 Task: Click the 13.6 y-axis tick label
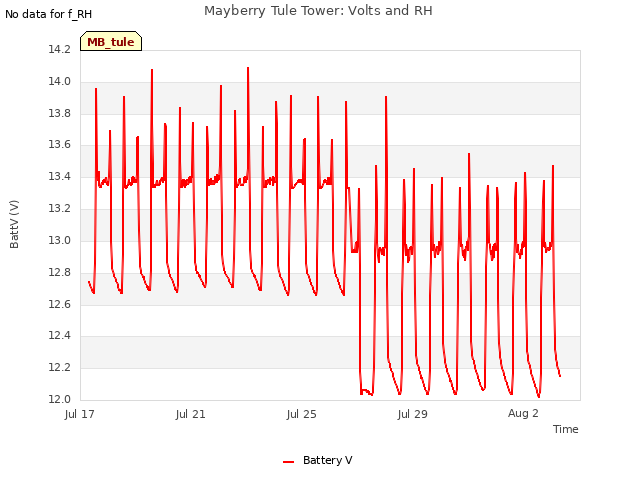(x=60, y=145)
